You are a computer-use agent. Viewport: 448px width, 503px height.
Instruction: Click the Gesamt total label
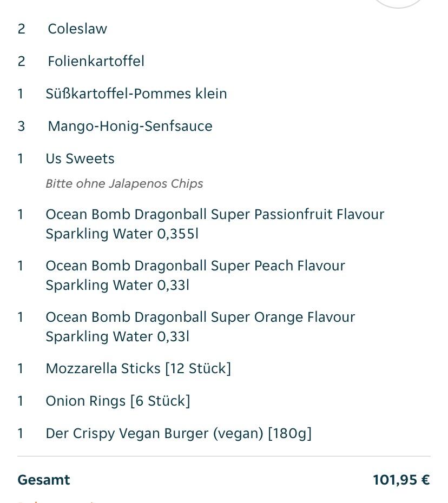(x=44, y=480)
